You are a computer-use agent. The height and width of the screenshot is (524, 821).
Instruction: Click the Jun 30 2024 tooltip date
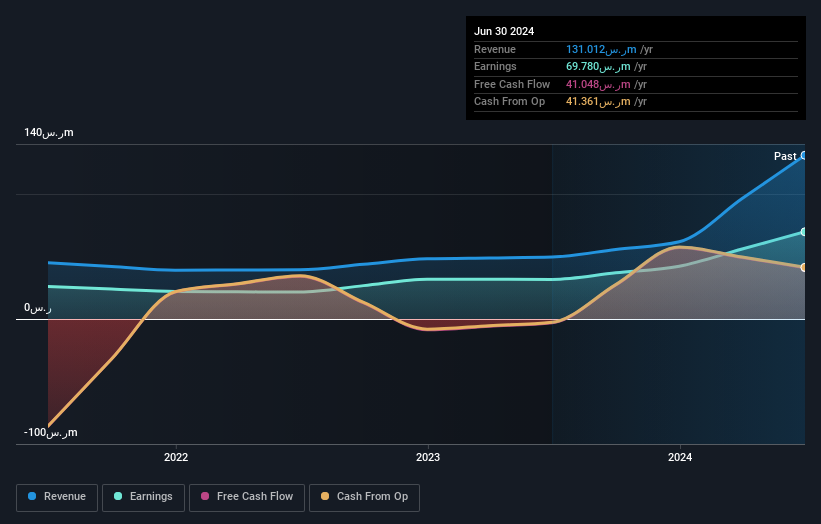504,31
